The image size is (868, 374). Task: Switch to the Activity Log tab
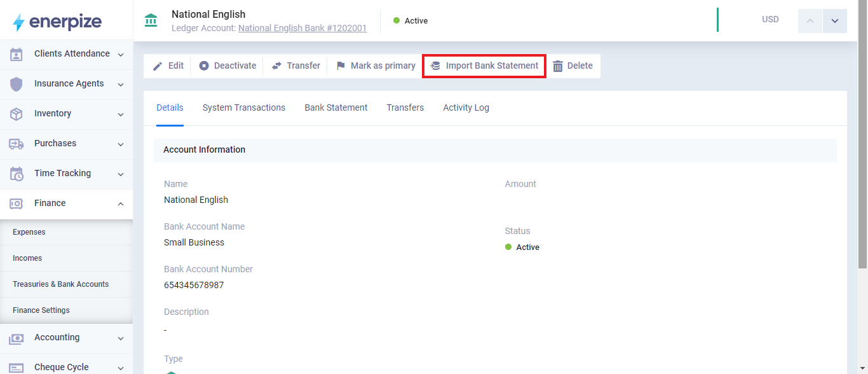[x=466, y=107]
